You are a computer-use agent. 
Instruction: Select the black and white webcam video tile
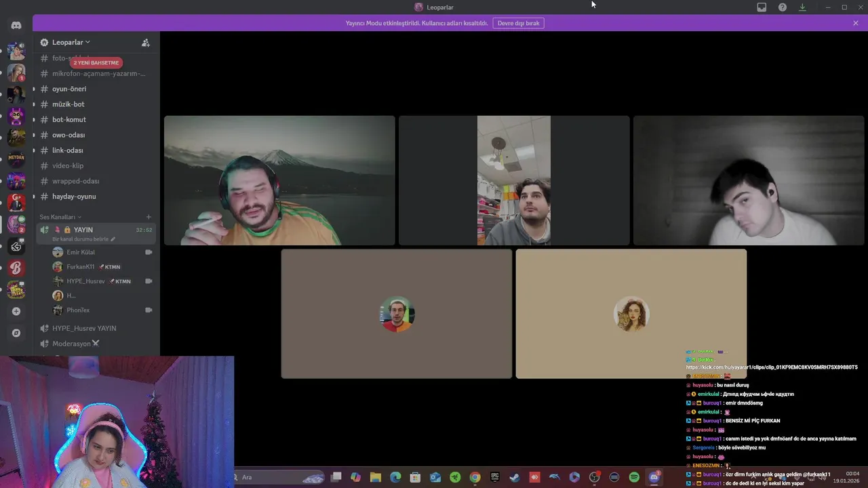[749, 180]
